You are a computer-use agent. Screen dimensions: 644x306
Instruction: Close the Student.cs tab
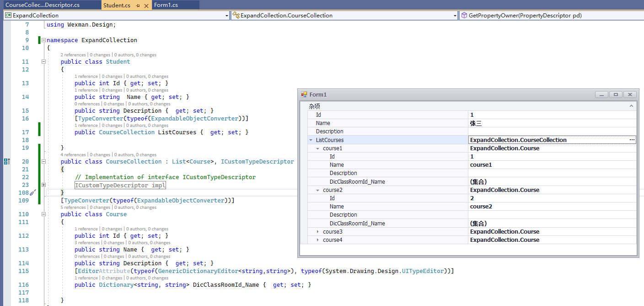pyautogui.click(x=146, y=5)
